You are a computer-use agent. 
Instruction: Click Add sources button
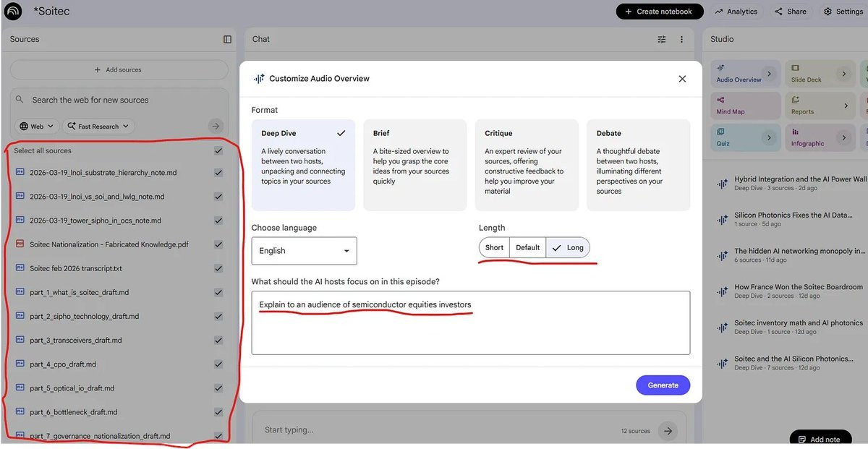tap(119, 70)
